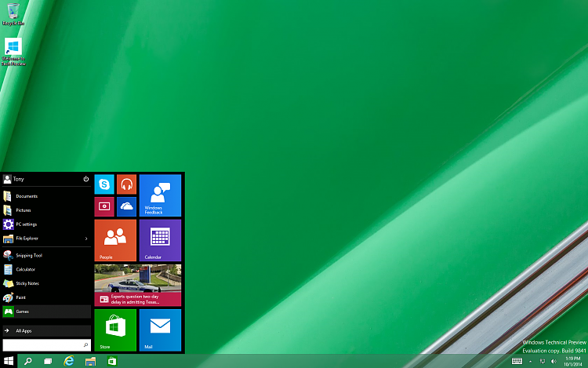Click the Windows Start button
588x368 pixels.
point(9,361)
